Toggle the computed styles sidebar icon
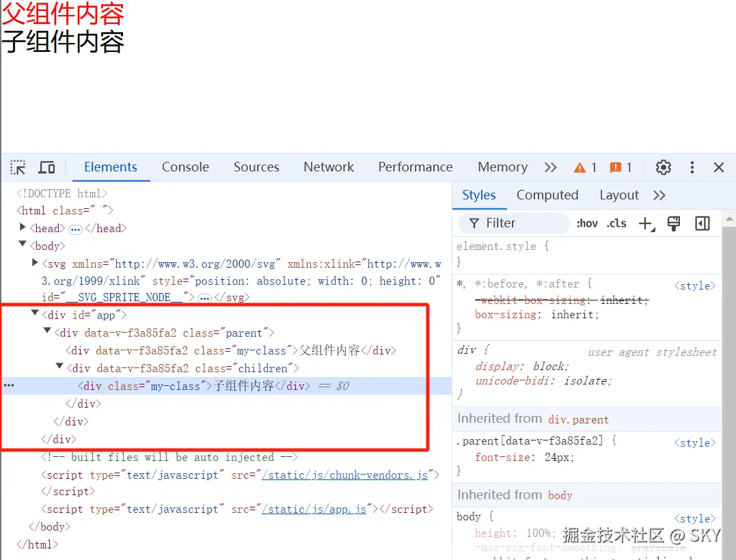Viewport: 736px width, 560px height. [x=703, y=224]
